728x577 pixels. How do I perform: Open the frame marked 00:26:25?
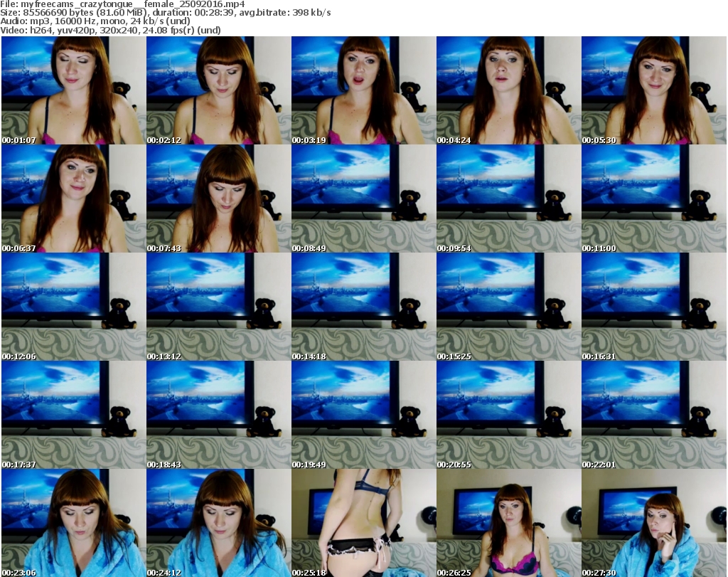(508, 523)
